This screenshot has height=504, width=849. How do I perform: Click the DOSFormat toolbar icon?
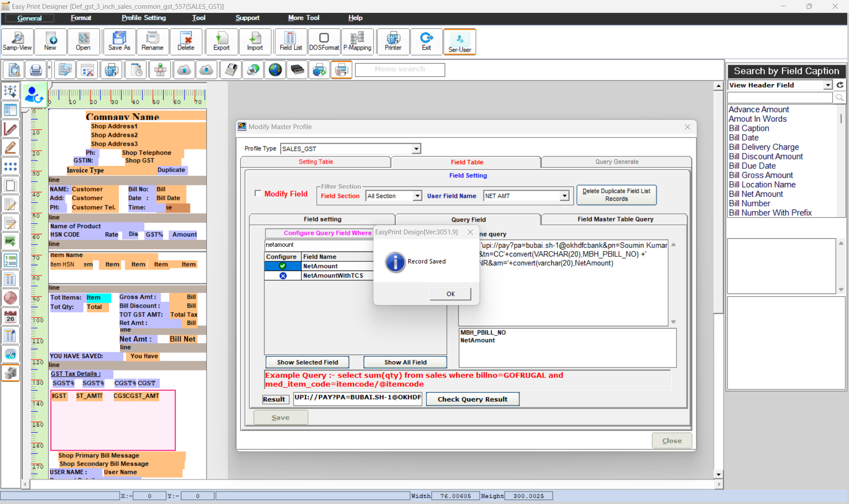(324, 42)
